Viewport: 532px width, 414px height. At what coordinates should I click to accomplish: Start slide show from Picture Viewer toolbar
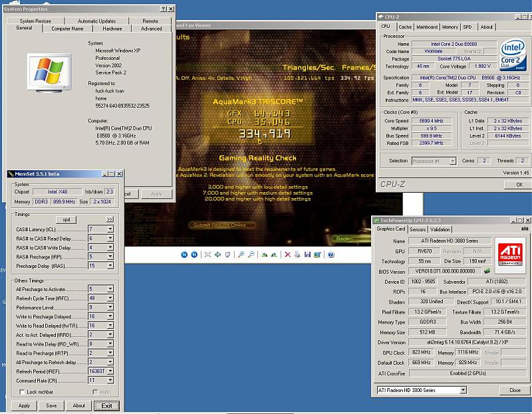pyautogui.click(x=227, y=255)
